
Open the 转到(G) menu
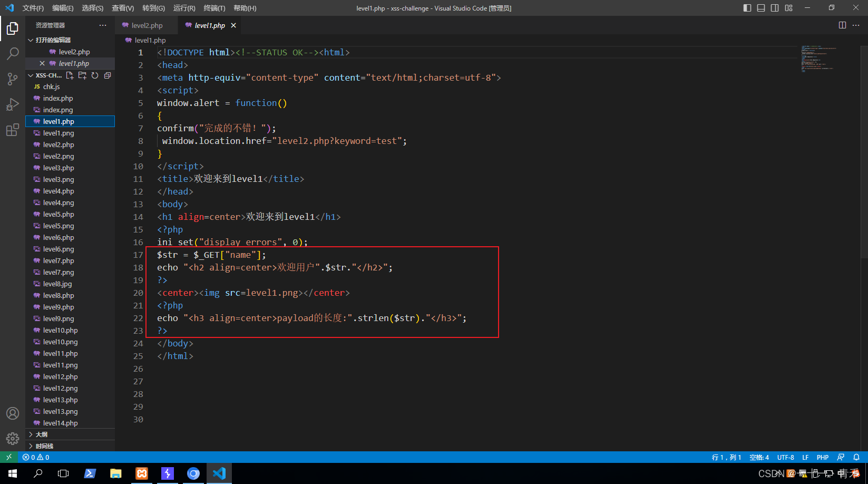pyautogui.click(x=153, y=8)
